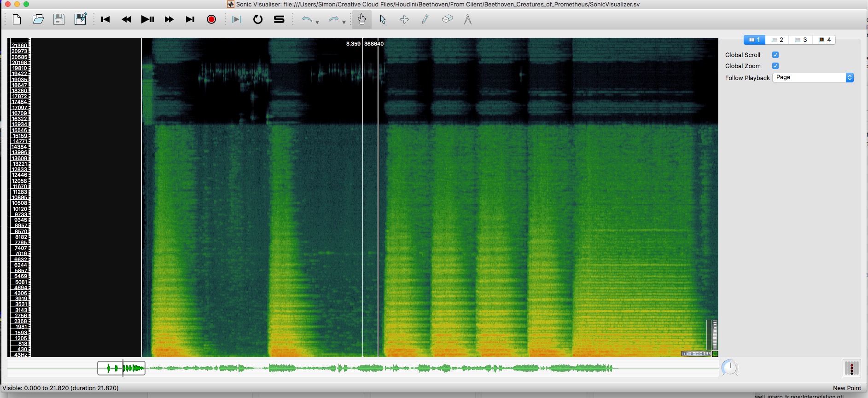Toggle Play/Pause playback
Screen dimensions: 868x398
[x=147, y=19]
